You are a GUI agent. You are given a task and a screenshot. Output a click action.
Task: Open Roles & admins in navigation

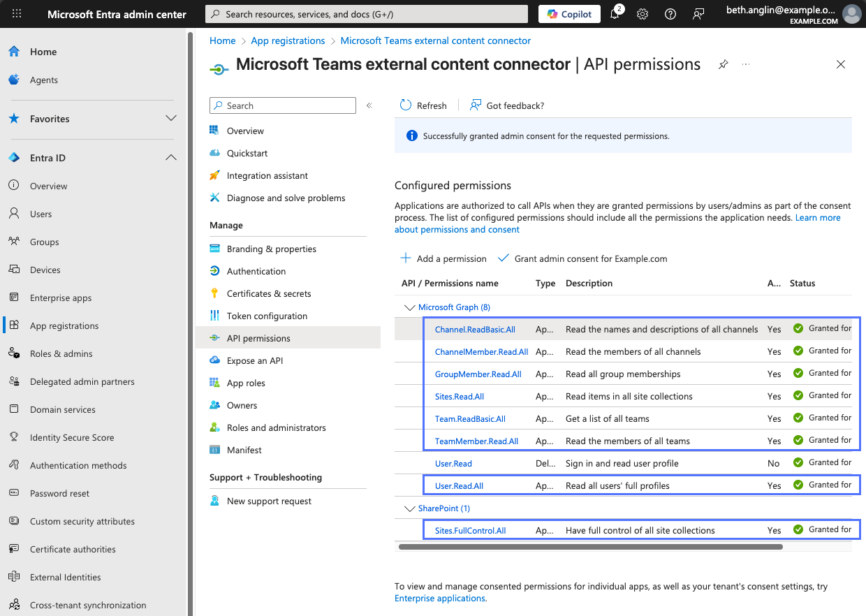tap(61, 353)
